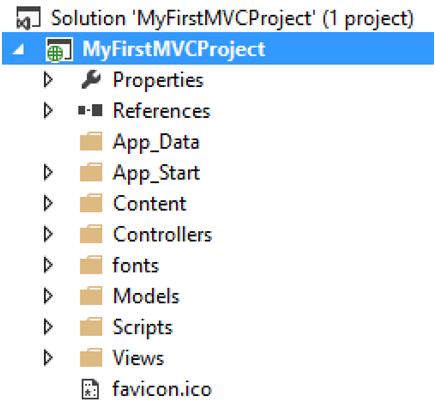436x404 pixels.
Task: Select the Solution 'MyFirstMVCProject' item
Action: point(232,18)
